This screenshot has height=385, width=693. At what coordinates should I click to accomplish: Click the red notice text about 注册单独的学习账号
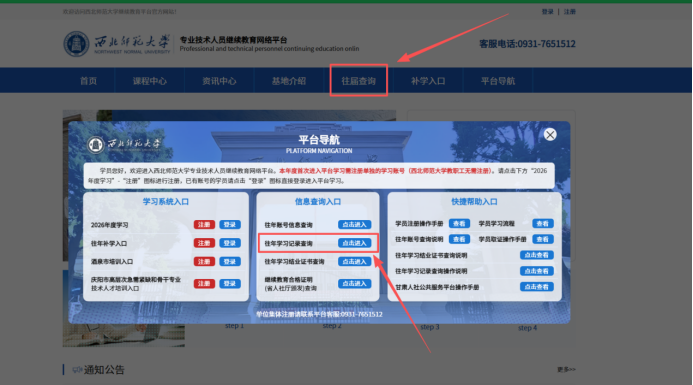tap(385, 171)
